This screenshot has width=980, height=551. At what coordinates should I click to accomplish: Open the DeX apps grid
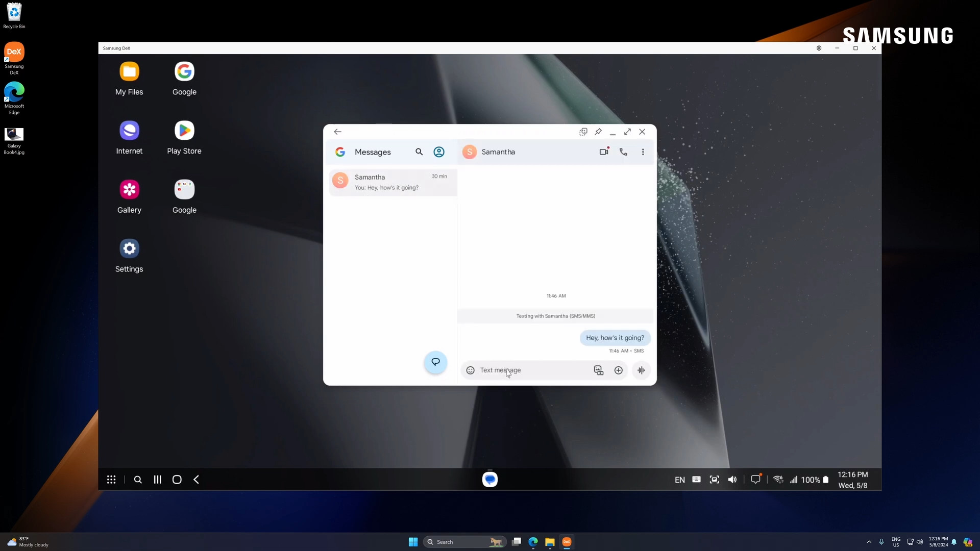coord(111,480)
